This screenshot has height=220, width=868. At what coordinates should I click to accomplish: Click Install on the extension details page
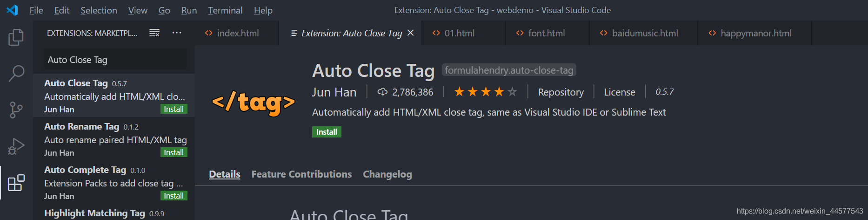[x=327, y=132]
